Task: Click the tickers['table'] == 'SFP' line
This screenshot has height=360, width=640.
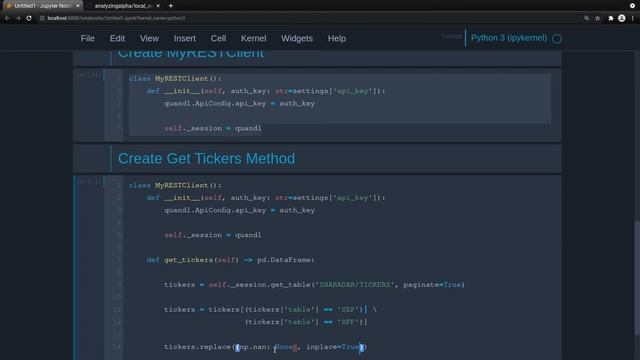Action: click(x=306, y=322)
